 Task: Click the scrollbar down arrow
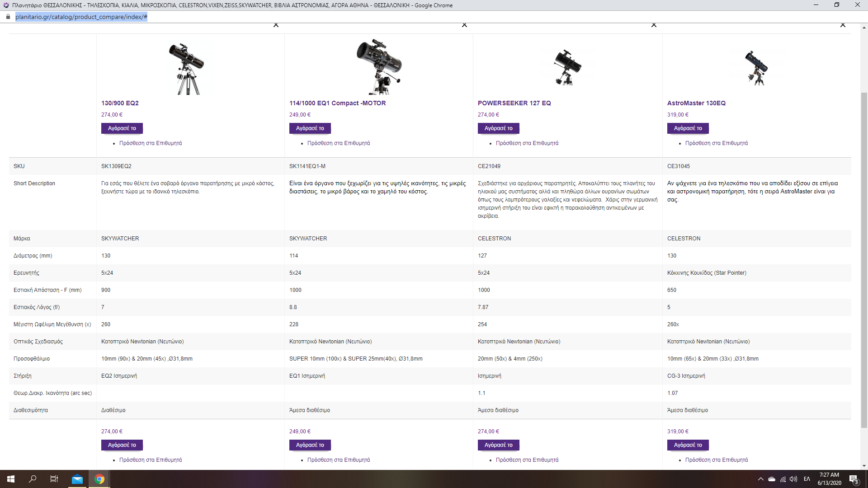coord(864,466)
